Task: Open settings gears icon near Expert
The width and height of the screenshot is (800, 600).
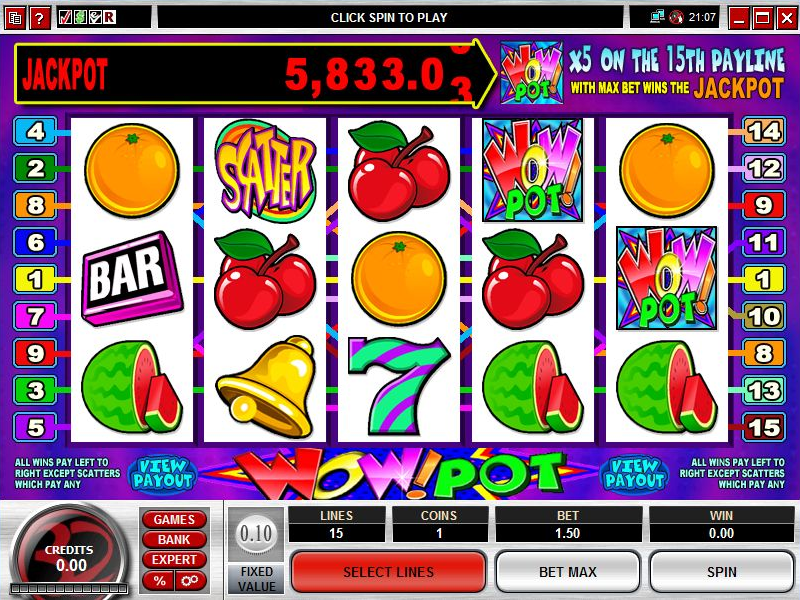Action: [x=190, y=581]
